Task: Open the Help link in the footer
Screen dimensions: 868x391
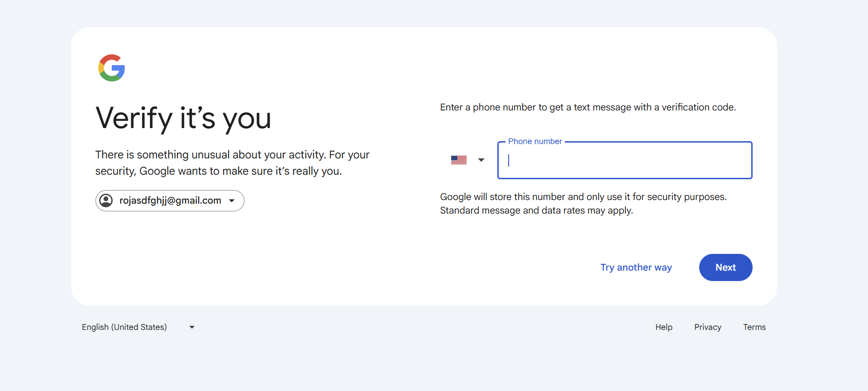Action: [664, 327]
